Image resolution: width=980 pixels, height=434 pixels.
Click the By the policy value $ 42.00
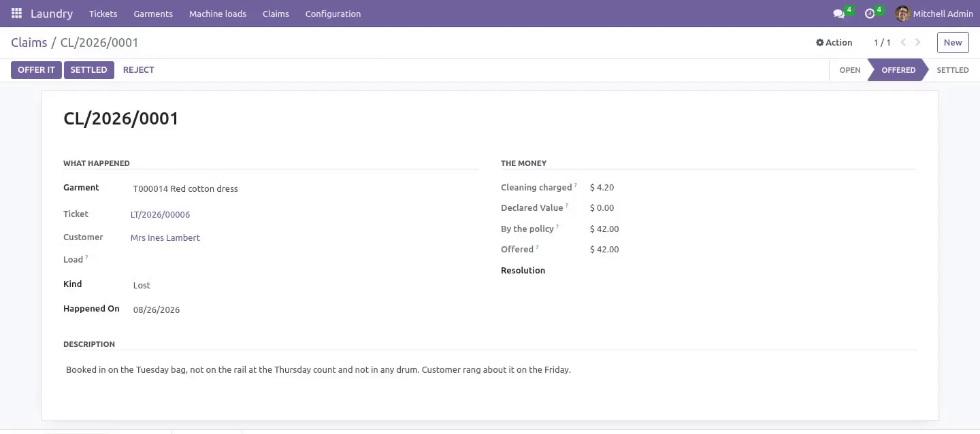[x=604, y=229]
